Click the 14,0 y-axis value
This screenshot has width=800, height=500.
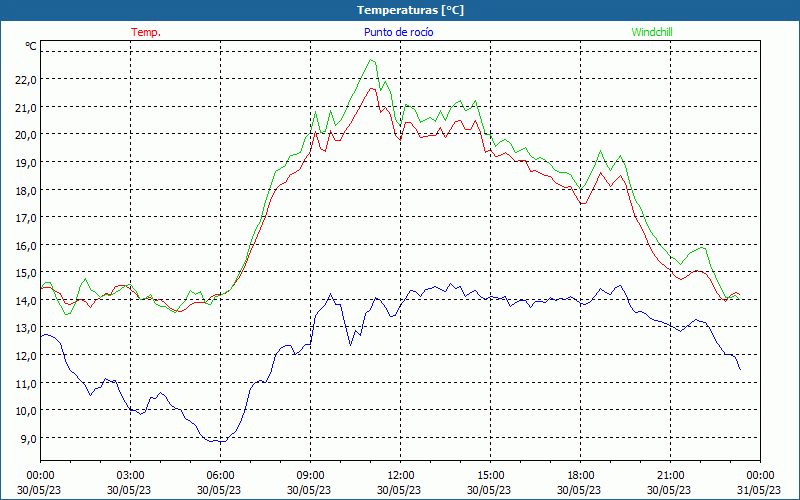(27, 301)
